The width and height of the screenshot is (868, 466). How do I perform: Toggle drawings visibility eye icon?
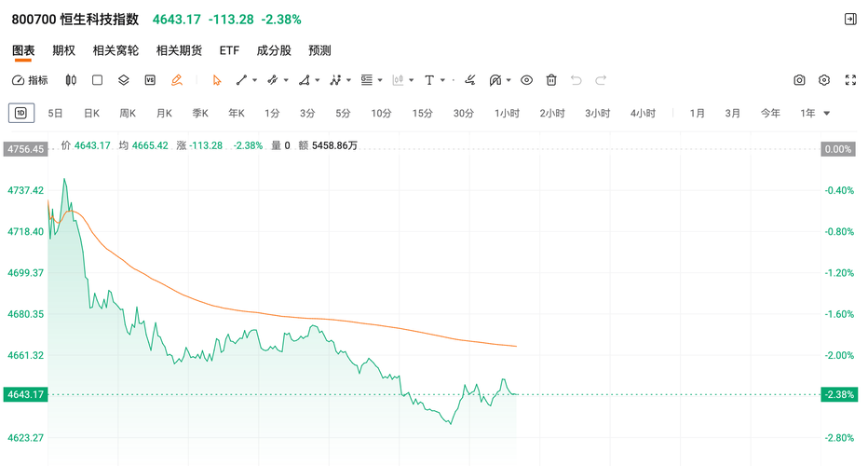point(526,80)
